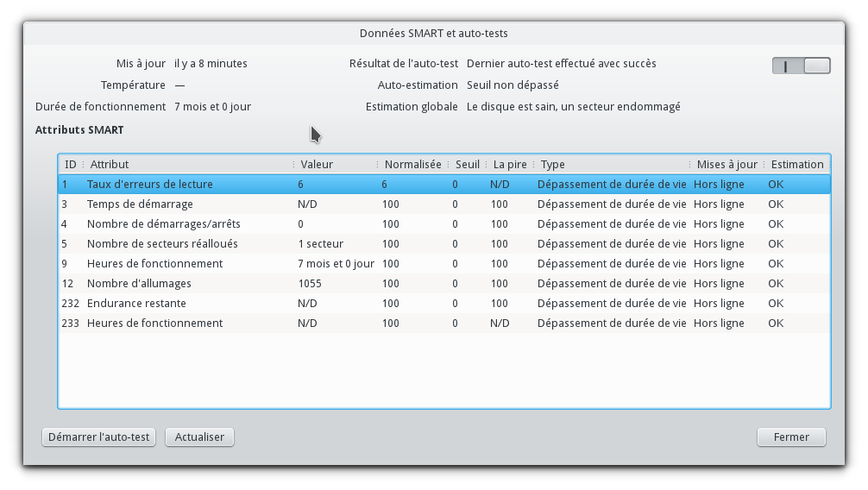Click the dialog title 'Données SMART et auto-tests'
The height and width of the screenshot is (490, 868).
pos(433,34)
